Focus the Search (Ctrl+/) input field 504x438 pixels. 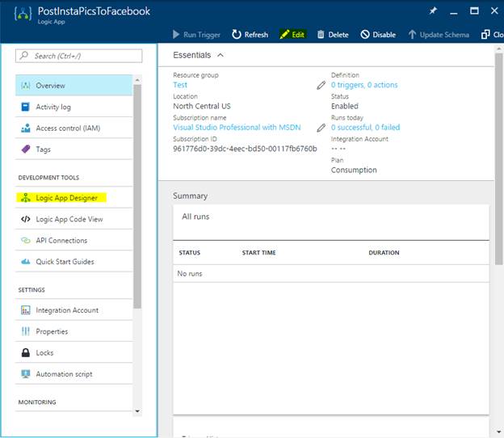pos(79,56)
